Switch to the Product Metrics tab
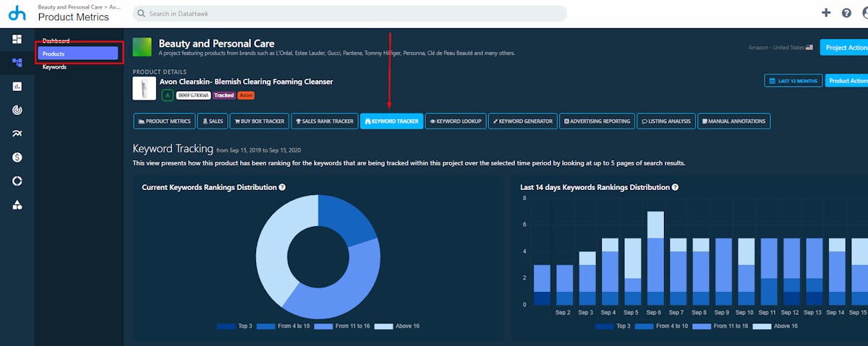This screenshot has height=346, width=868. tap(164, 121)
